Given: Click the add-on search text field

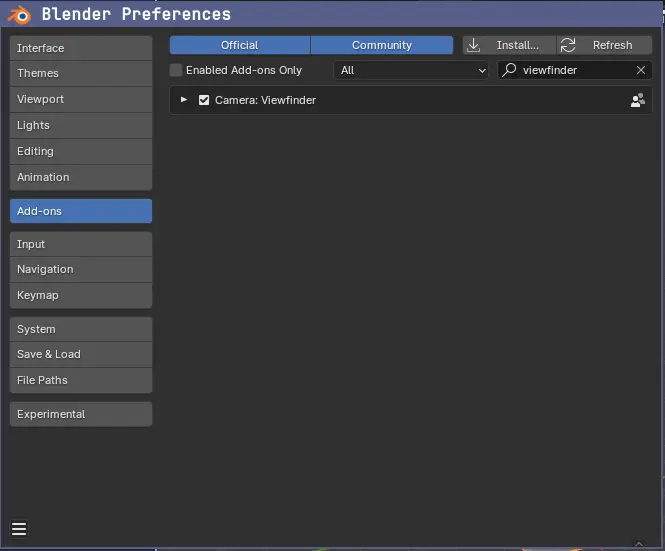Looking at the screenshot, I should tap(575, 70).
